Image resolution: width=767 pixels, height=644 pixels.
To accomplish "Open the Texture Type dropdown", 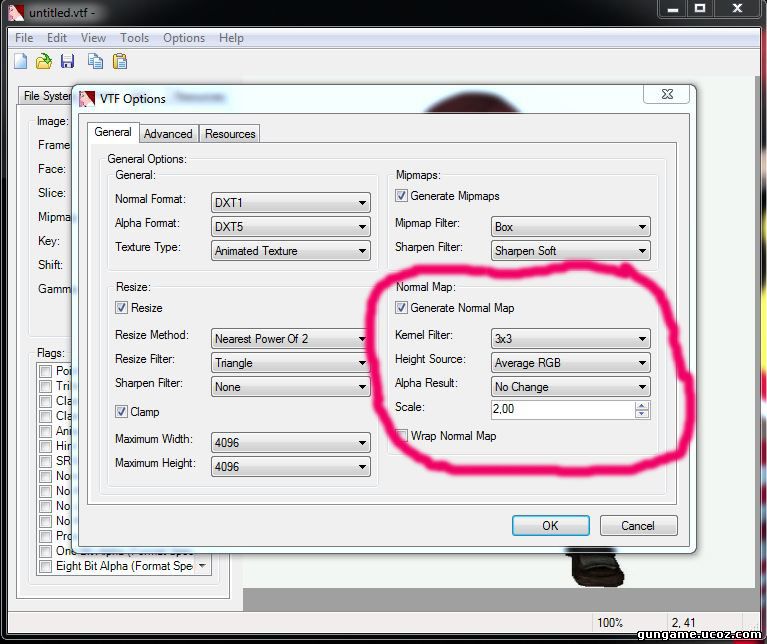I will pos(291,250).
